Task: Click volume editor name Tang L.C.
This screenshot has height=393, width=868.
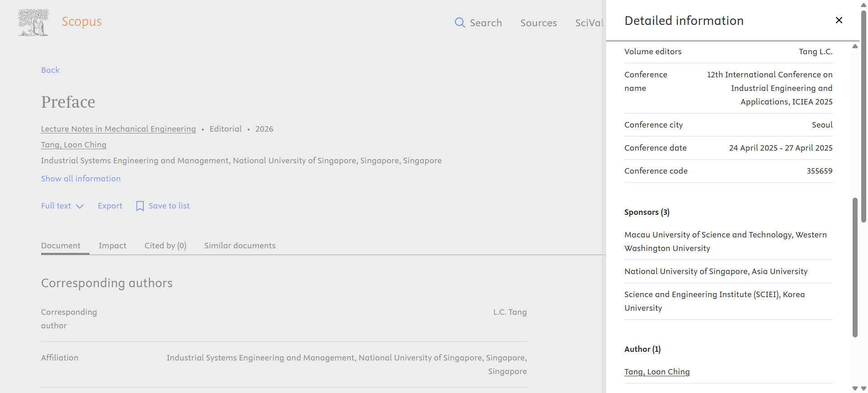Action: tap(816, 52)
